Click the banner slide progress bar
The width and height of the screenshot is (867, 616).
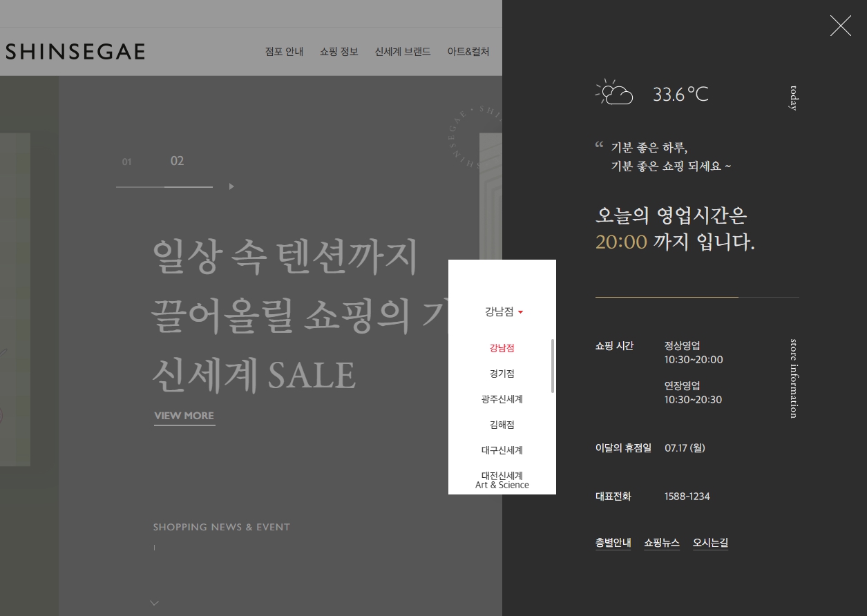pyautogui.click(x=164, y=187)
